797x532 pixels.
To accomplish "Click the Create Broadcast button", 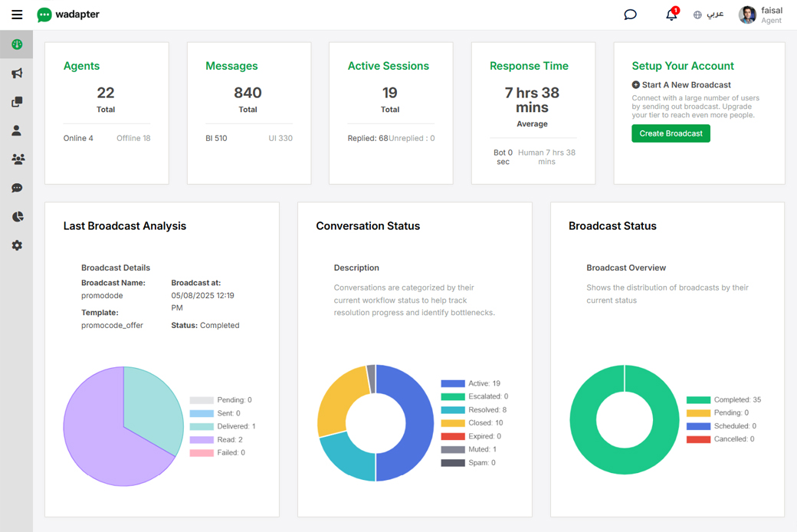I will pyautogui.click(x=671, y=133).
